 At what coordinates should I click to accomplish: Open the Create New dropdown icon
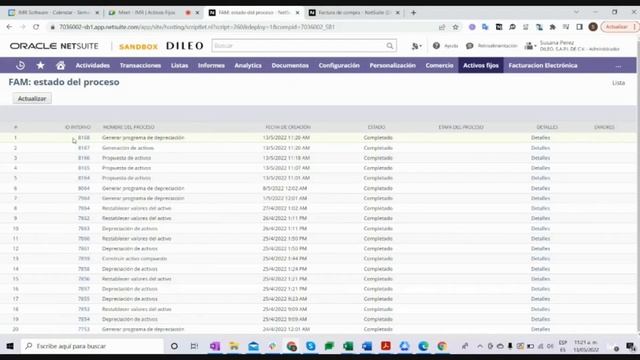coord(416,46)
